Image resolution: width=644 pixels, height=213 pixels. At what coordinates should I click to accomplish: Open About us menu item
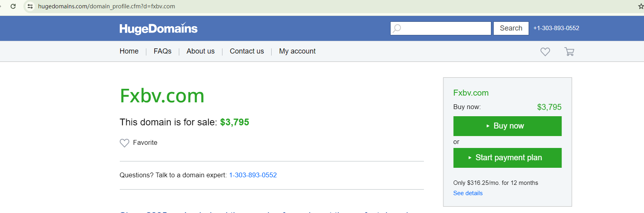pos(200,51)
